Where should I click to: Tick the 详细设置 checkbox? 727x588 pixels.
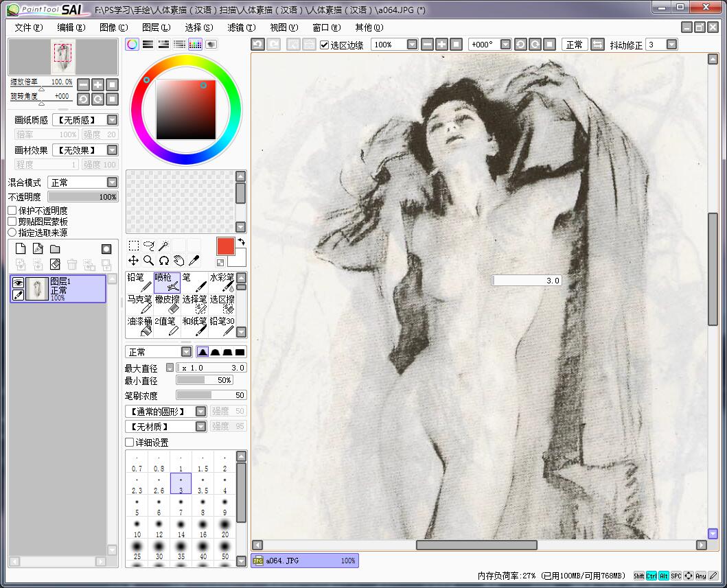[130, 443]
